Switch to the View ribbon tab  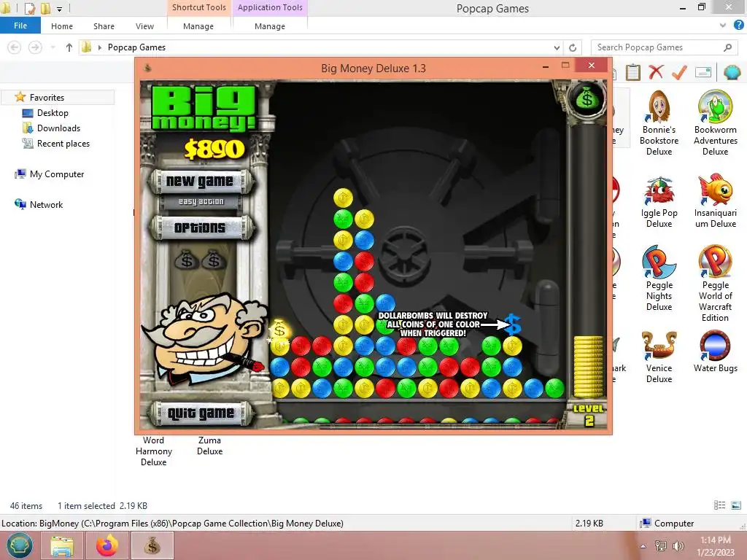click(x=144, y=26)
